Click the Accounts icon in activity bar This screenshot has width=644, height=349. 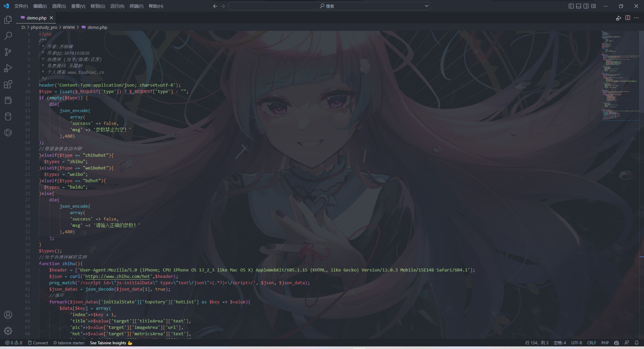pos(8,315)
